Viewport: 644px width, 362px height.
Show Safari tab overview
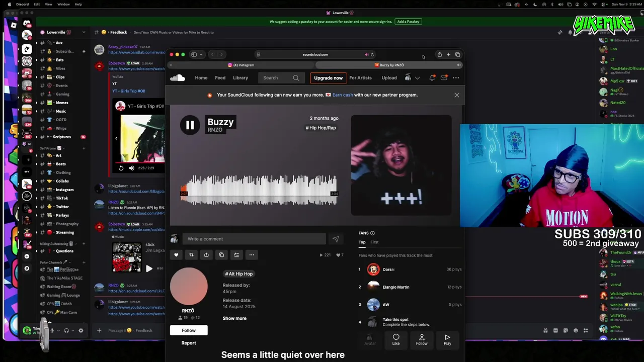(x=457, y=54)
